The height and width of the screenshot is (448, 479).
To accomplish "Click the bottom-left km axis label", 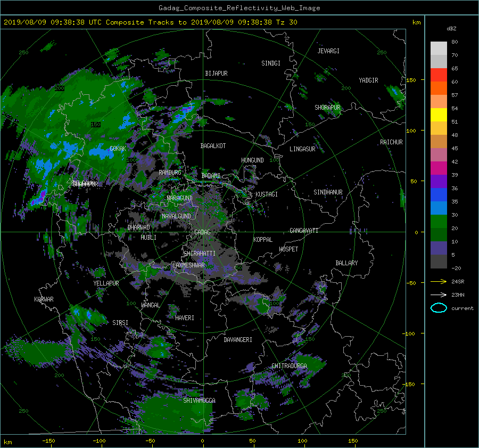I will 7,442.
